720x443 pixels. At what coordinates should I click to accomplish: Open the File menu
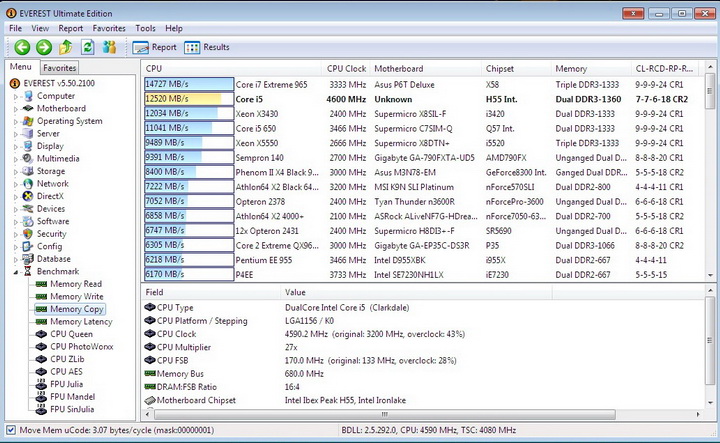pos(16,28)
